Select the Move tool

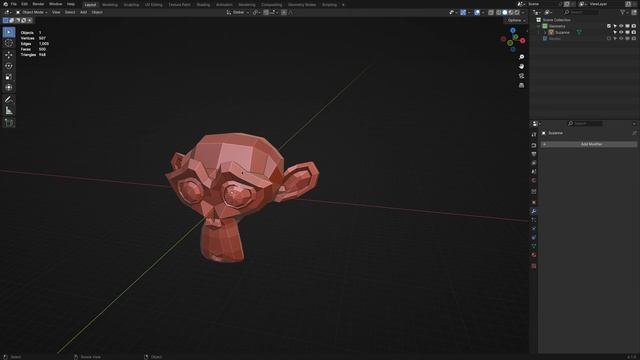(9, 55)
